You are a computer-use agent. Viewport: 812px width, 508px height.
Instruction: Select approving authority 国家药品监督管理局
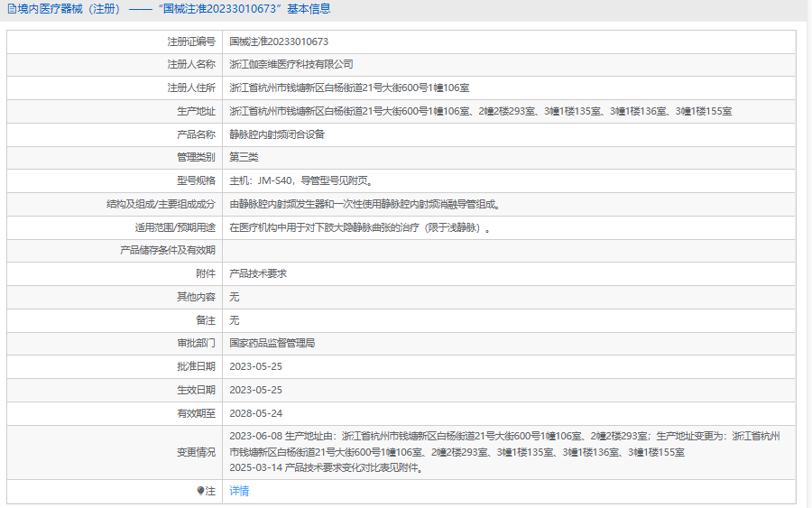coord(272,343)
